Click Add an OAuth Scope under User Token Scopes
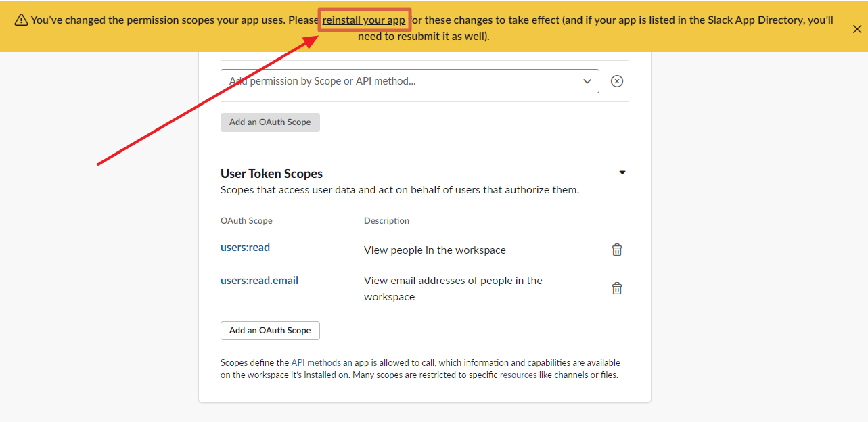Image resolution: width=868 pixels, height=422 pixels. tap(270, 331)
